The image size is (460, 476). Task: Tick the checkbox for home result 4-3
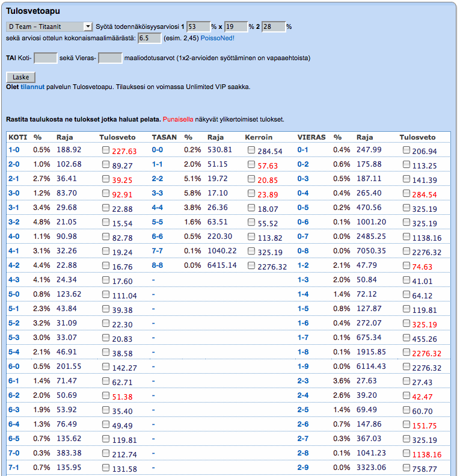[x=106, y=280]
